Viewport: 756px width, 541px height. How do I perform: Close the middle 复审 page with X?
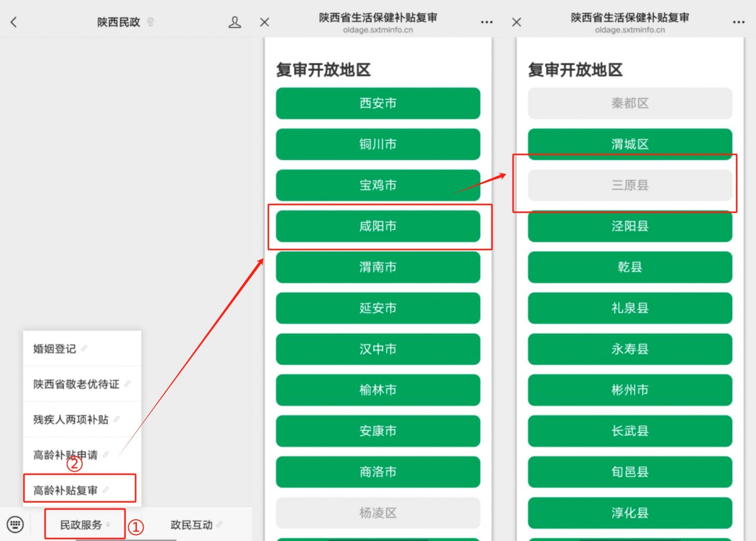[x=264, y=22]
